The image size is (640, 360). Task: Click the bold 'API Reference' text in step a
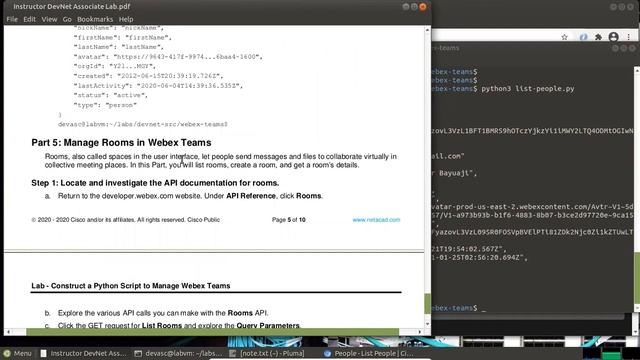[x=251, y=196]
